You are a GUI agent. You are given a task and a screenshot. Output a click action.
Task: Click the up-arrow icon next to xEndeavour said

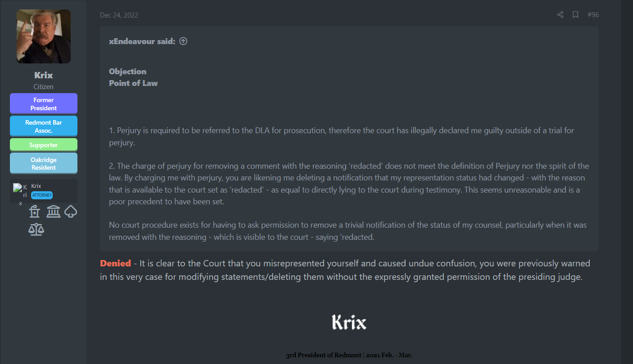[x=183, y=41]
